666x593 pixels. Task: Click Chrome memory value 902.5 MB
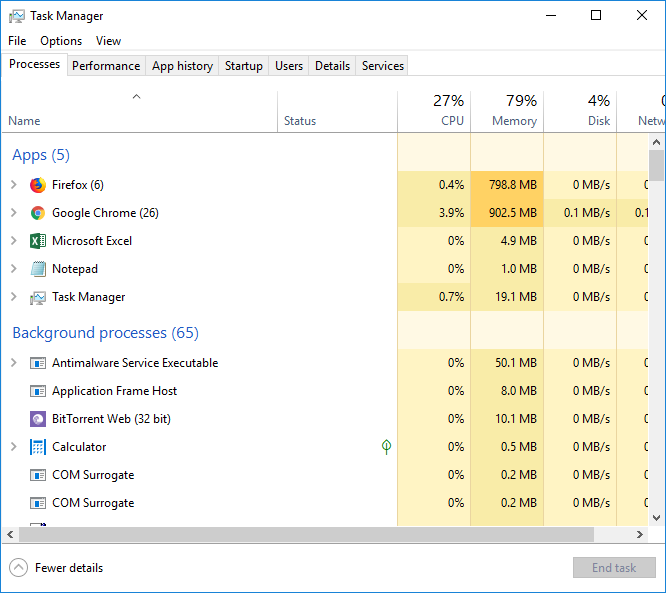coord(513,213)
